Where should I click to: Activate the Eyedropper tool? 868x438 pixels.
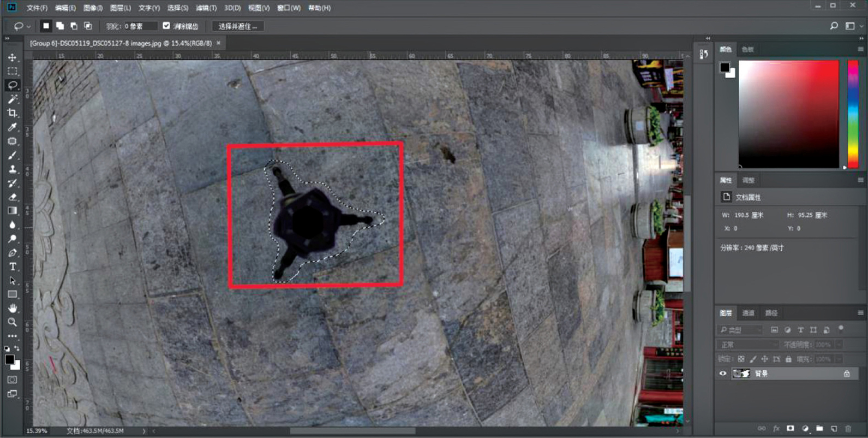[x=12, y=127]
